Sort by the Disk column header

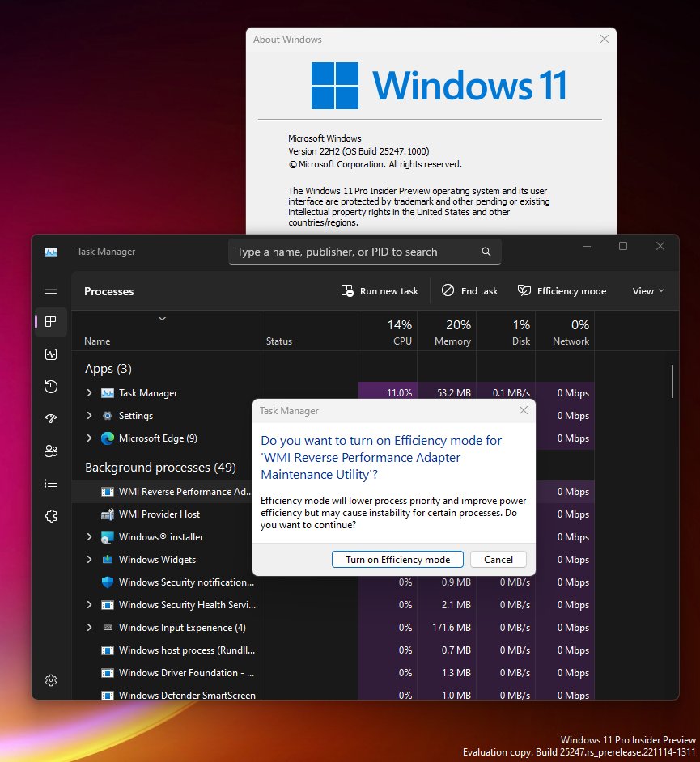(506, 332)
